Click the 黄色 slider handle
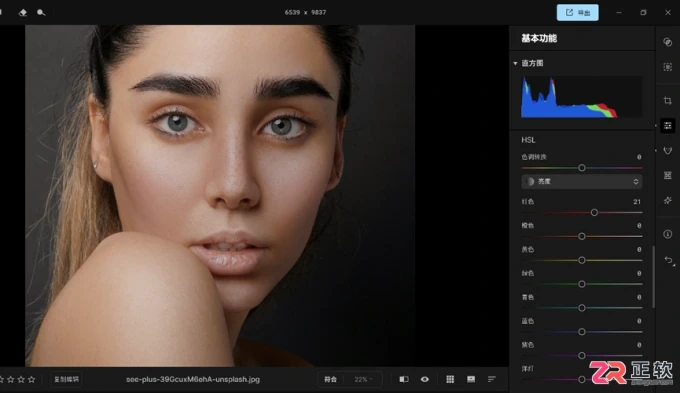The width and height of the screenshot is (680, 393). [582, 260]
